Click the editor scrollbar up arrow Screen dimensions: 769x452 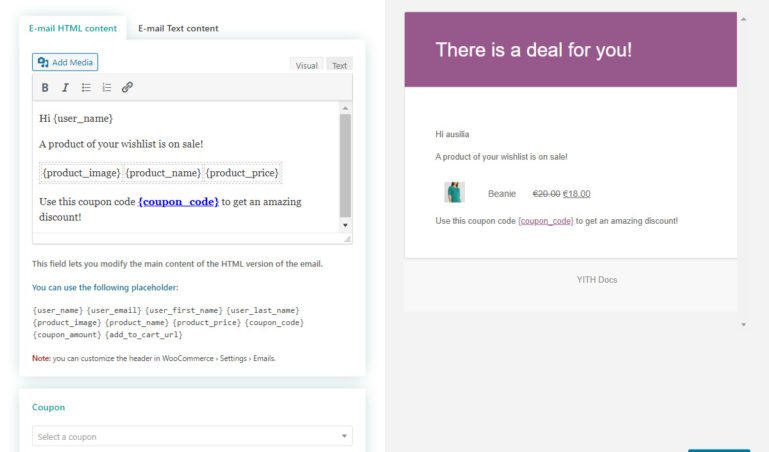click(x=345, y=108)
